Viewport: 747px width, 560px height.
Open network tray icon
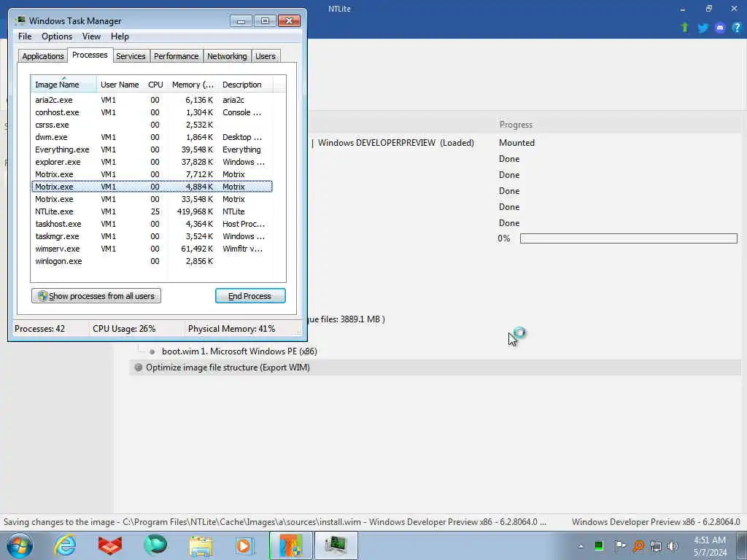coord(656,546)
